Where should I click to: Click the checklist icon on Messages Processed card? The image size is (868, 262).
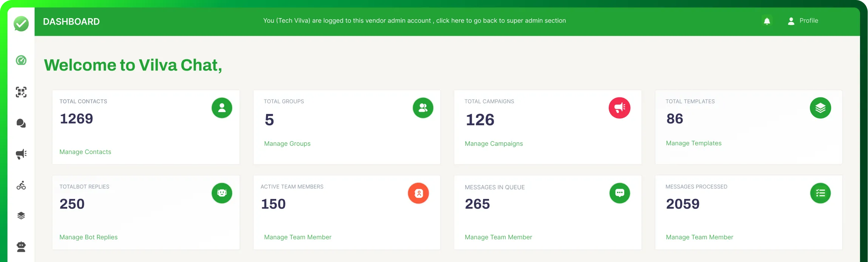click(x=820, y=193)
